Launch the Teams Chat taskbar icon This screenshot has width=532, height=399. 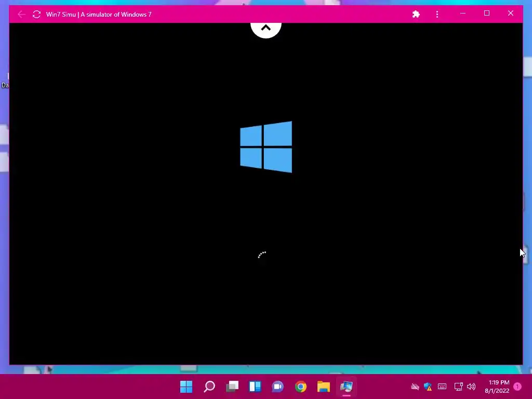pos(277,387)
